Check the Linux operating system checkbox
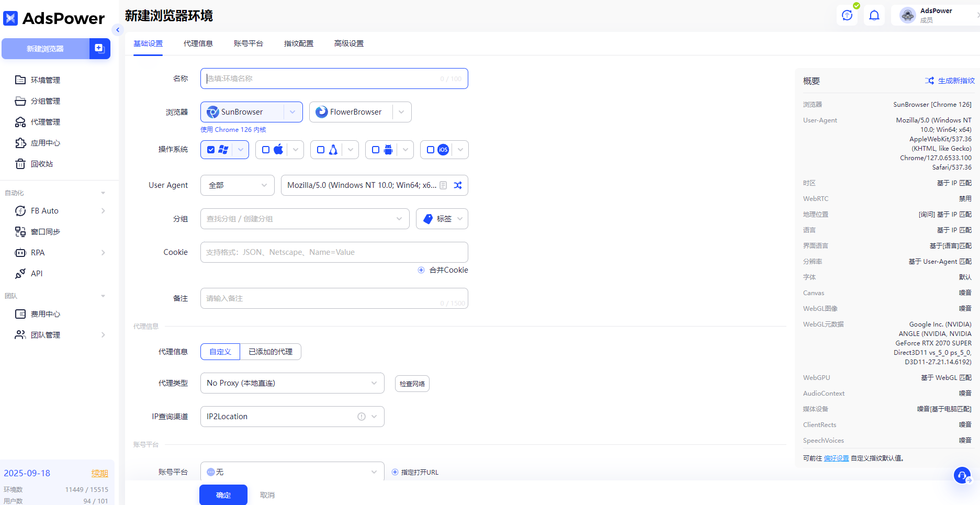This screenshot has height=505, width=980. (x=321, y=150)
